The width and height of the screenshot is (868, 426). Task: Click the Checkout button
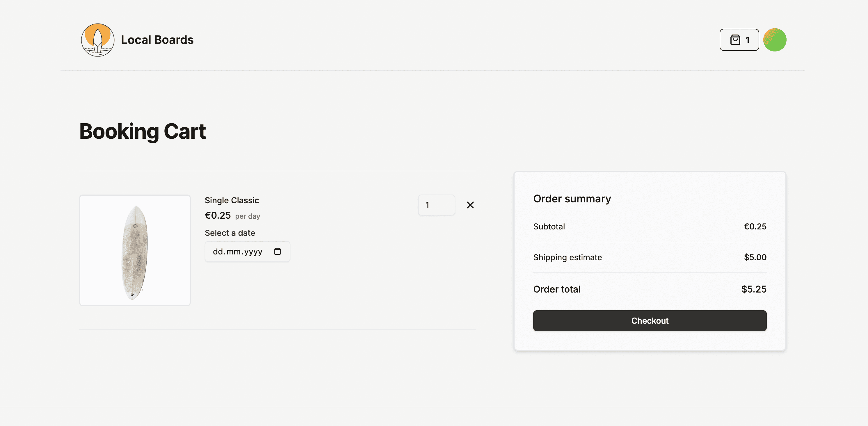tap(650, 321)
